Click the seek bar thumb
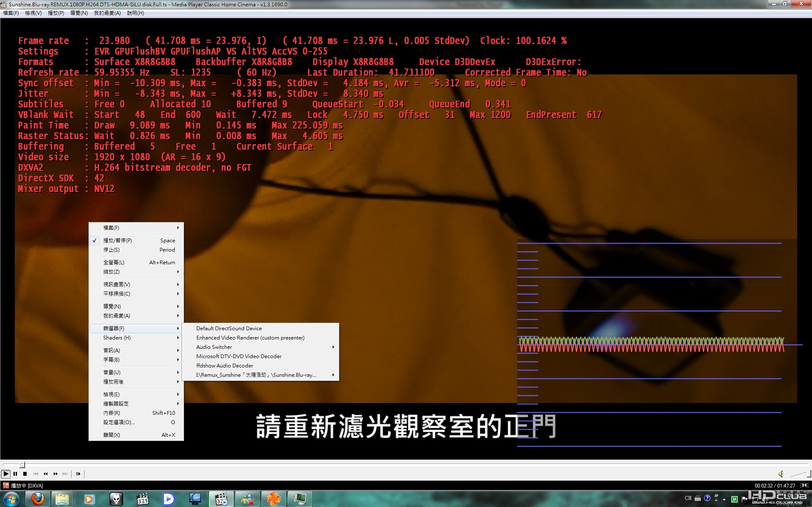812x507 pixels. tap(22, 465)
